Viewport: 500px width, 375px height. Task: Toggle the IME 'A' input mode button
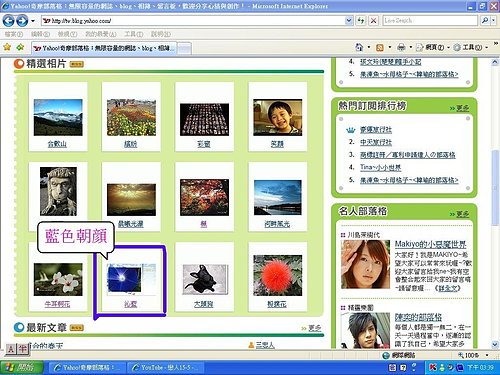pos(11,349)
